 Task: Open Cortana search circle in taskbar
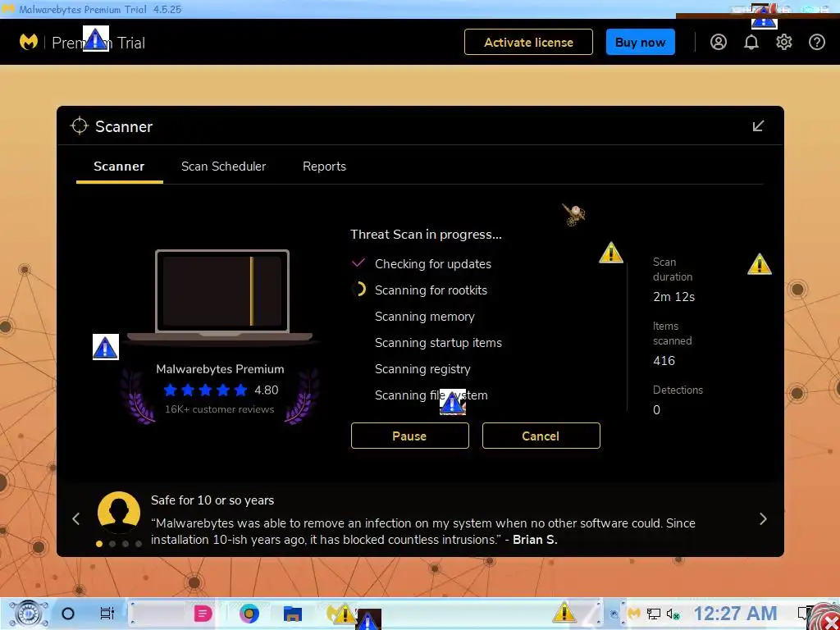(68, 614)
